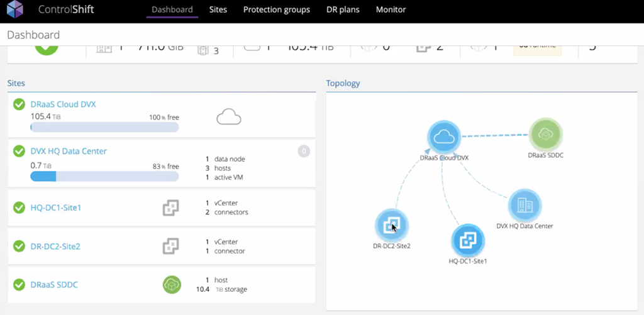
Task: Open the Monitor tab
Action: coord(391,9)
